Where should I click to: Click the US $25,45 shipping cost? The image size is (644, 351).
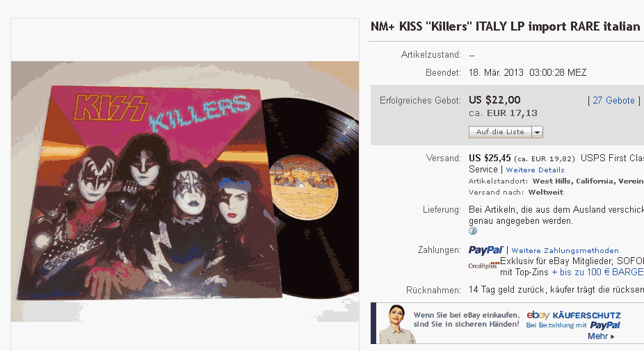click(x=490, y=158)
